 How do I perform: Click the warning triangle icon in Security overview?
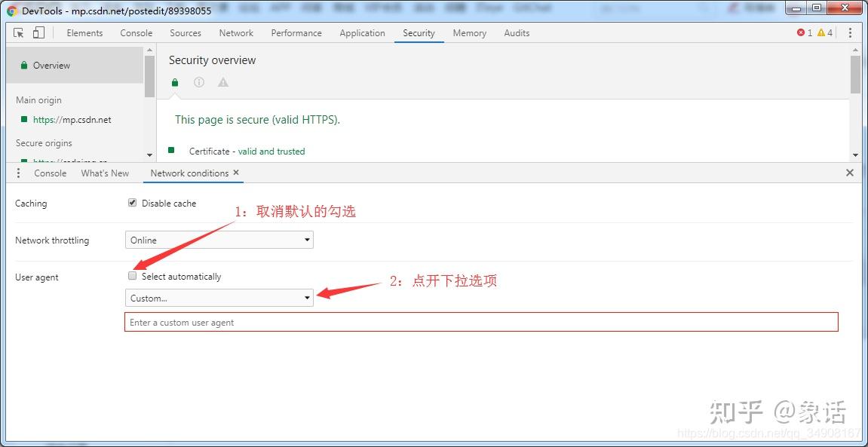[x=222, y=82]
